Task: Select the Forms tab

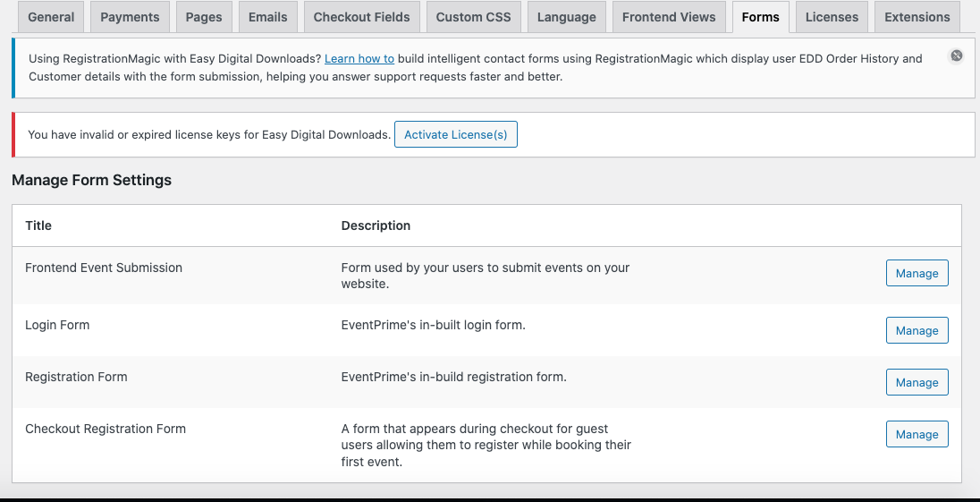Action: (x=760, y=17)
